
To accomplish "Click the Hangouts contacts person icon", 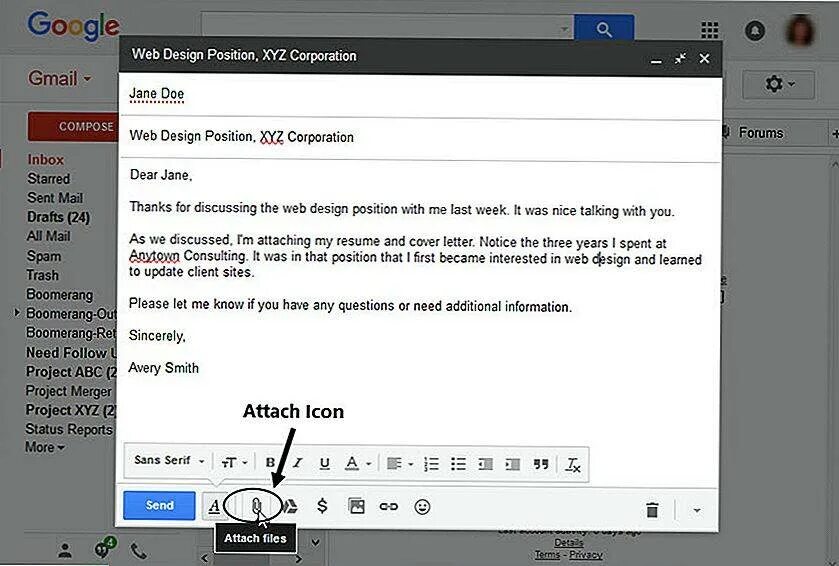I will tap(65, 550).
